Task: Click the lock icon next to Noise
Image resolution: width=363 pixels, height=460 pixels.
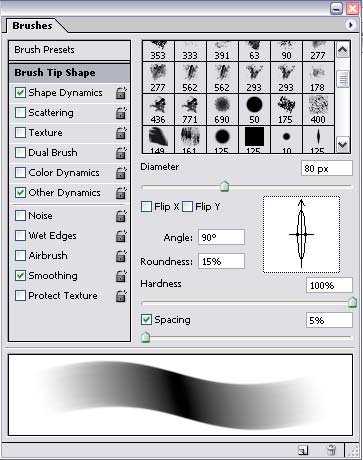Action: point(121,216)
